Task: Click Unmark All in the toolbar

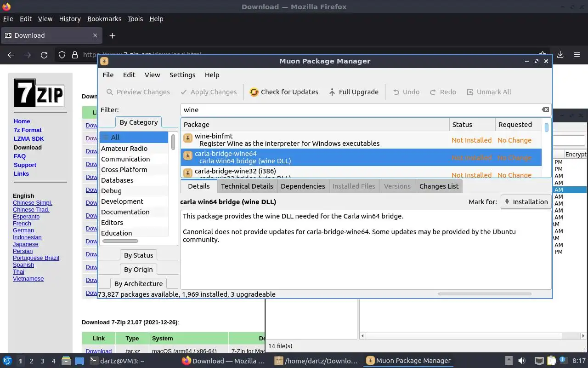Action: [489, 92]
